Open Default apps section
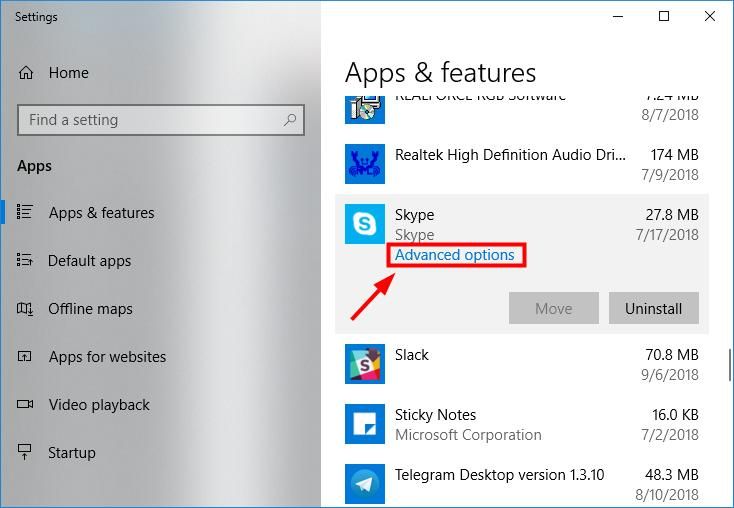Screen dimensions: 734x508 pyautogui.click(x=89, y=261)
